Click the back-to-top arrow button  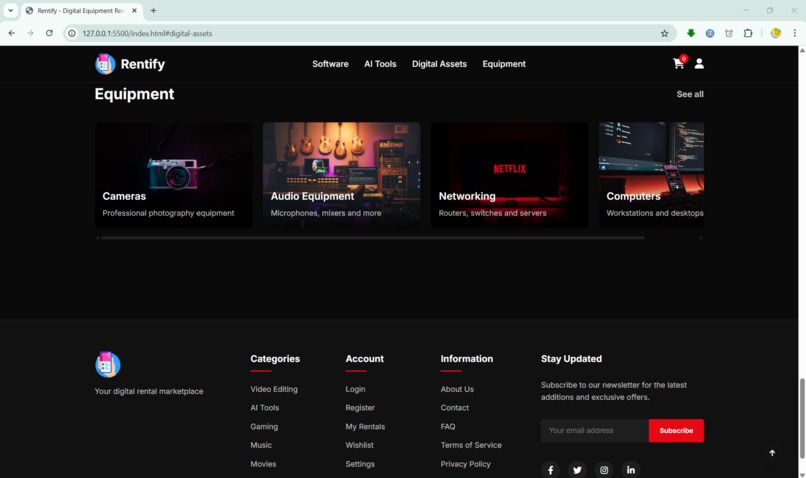[772, 453]
